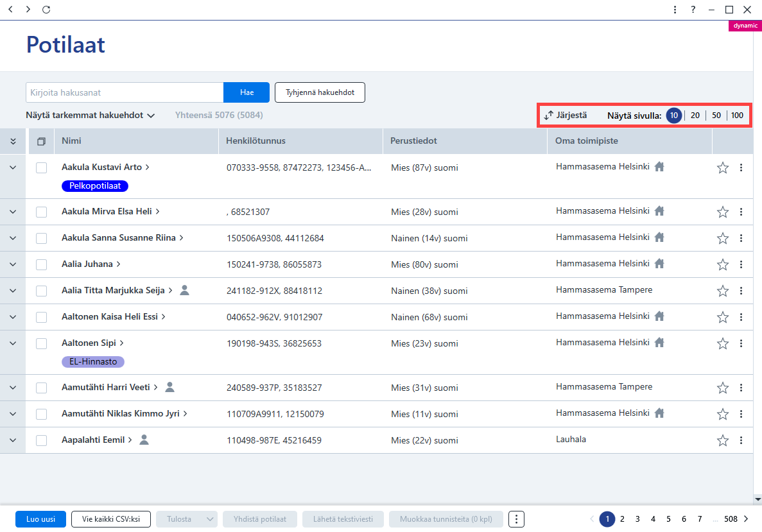Image resolution: width=762 pixels, height=532 pixels.
Task: Click the Kirjoita hakusanat search field
Action: coord(125,92)
